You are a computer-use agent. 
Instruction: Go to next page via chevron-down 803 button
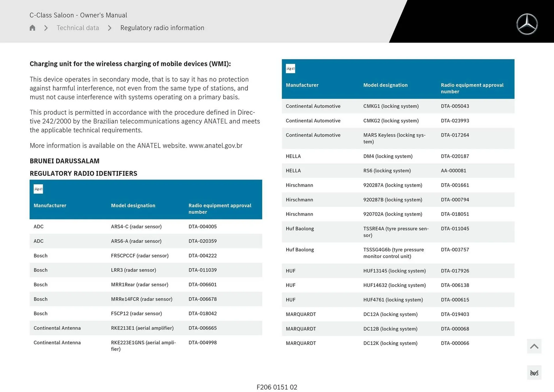pyautogui.click(x=534, y=373)
